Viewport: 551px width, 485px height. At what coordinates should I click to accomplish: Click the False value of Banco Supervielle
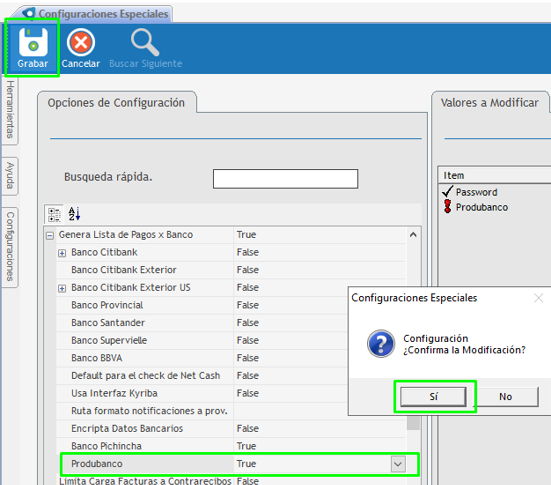coord(248,340)
